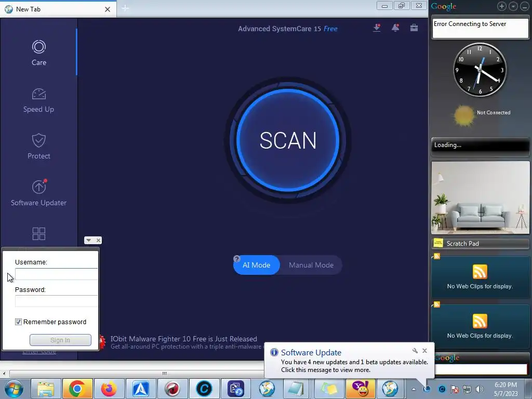Screen dimensions: 532x399
Task: Click the wrench icon in update balloon
Action: pyautogui.click(x=415, y=351)
